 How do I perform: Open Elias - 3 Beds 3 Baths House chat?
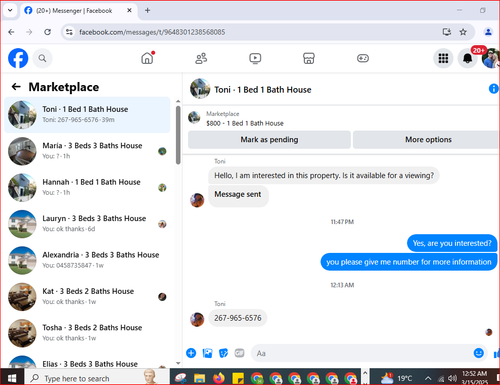pyautogui.click(x=87, y=361)
